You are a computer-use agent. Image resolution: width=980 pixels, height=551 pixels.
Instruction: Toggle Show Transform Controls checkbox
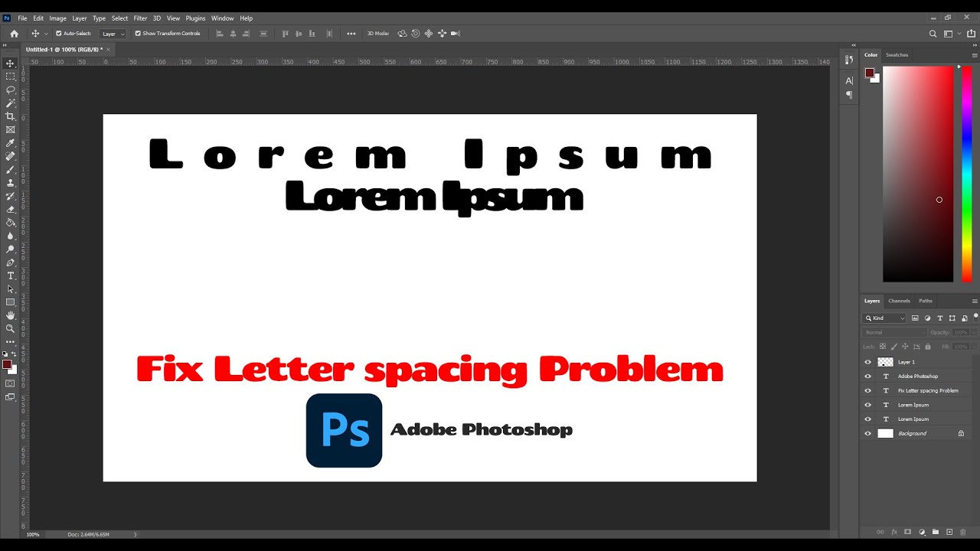138,34
